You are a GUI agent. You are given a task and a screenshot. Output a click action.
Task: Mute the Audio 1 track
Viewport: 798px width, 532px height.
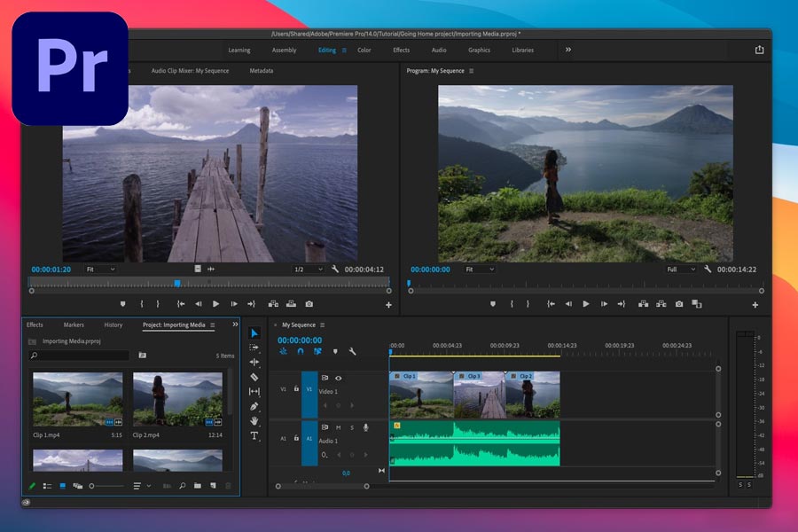338,427
